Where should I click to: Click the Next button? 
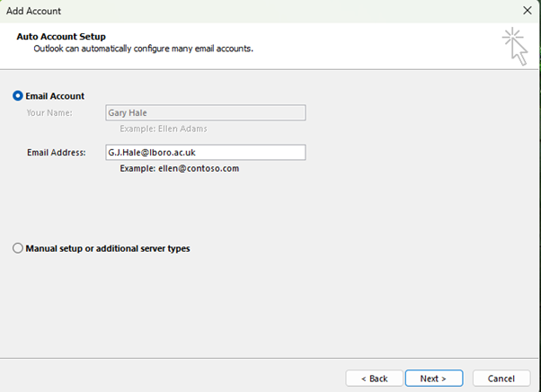[433, 379]
